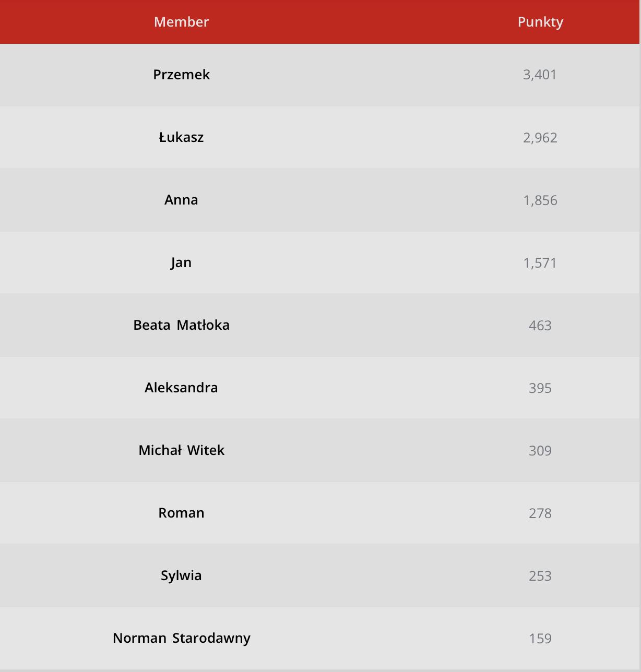Select the 2,962 points cell
This screenshot has height=672, width=641.
tap(540, 138)
